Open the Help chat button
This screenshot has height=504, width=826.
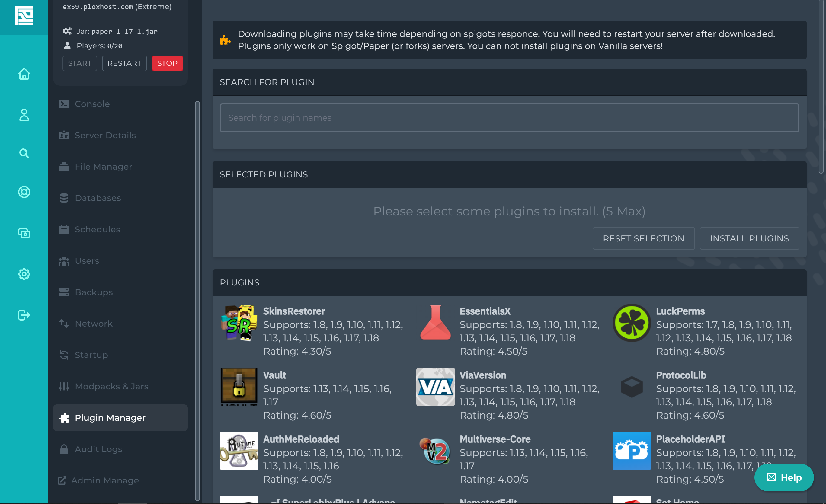coord(784,477)
